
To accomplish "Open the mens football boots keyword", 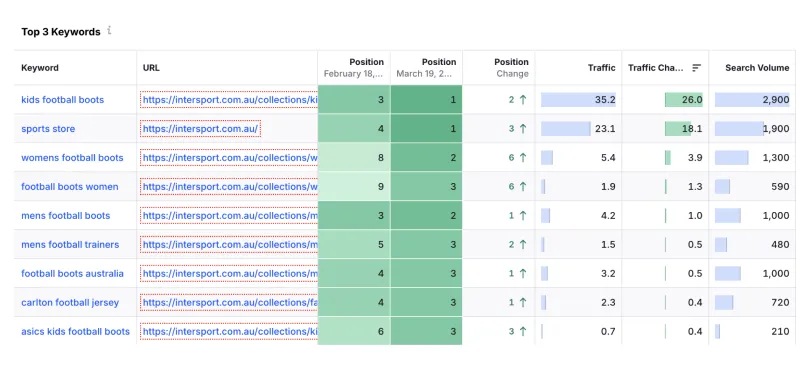I will (x=66, y=215).
